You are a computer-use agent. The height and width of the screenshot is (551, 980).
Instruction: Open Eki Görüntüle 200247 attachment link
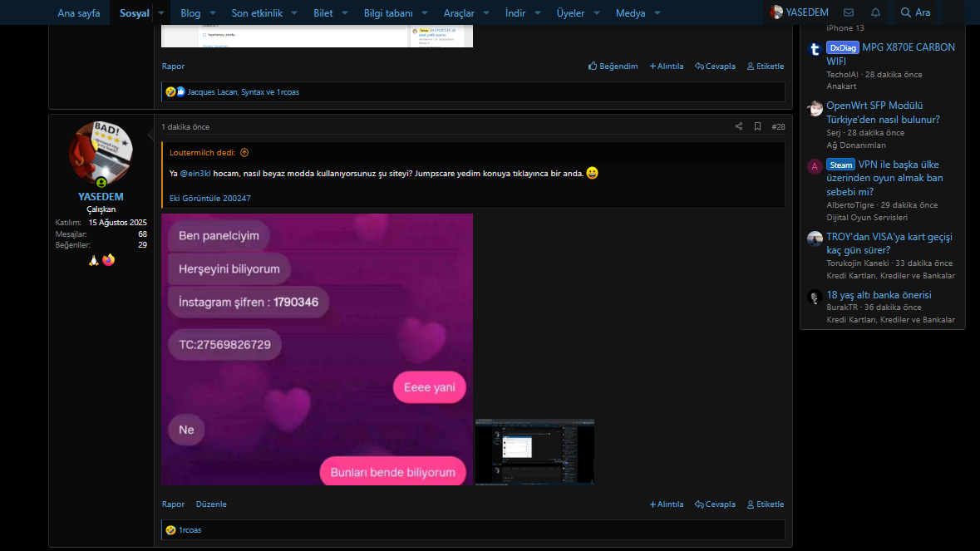tap(210, 198)
